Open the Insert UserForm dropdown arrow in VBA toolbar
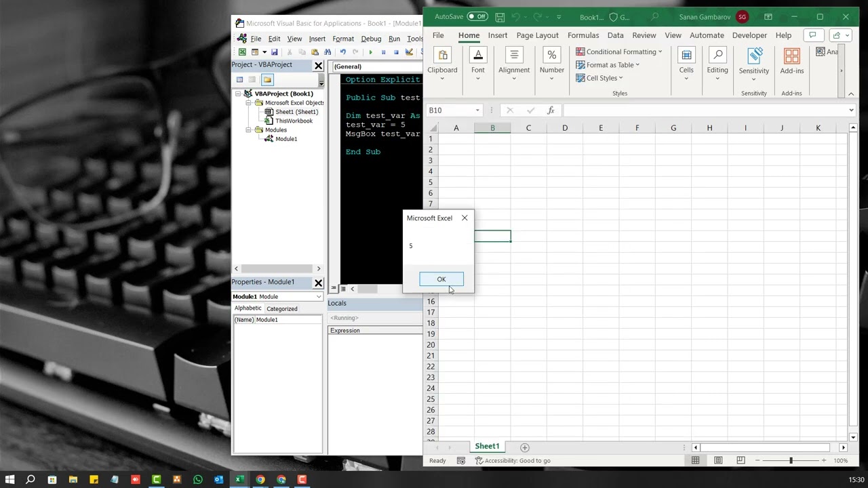Image resolution: width=868 pixels, height=488 pixels. (x=264, y=52)
